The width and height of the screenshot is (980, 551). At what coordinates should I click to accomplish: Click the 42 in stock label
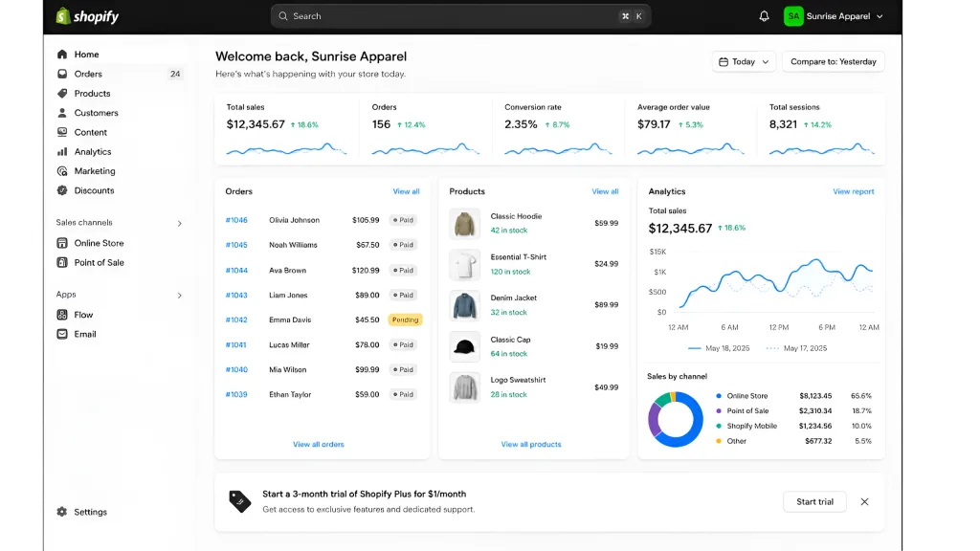coord(509,231)
